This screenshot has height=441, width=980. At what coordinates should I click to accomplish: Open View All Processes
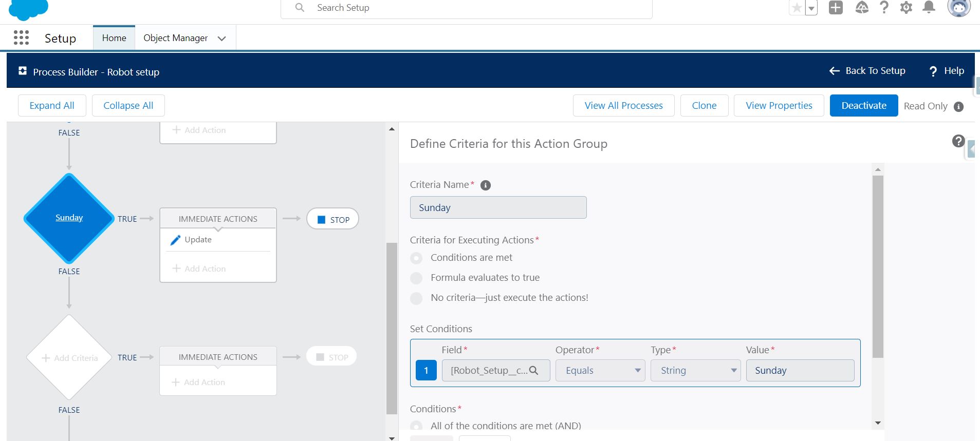coord(623,106)
